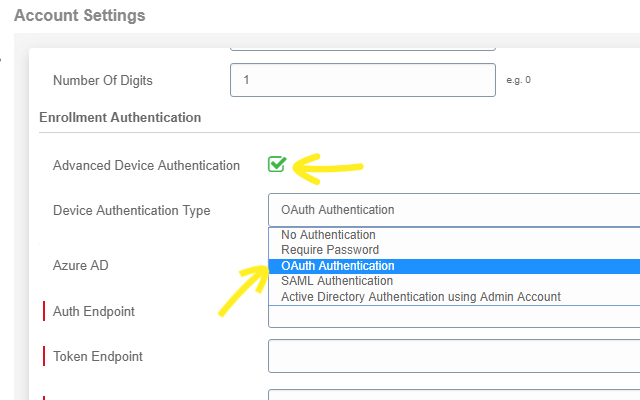Click the Account Settings page title
640x400 pixels.
(x=80, y=16)
